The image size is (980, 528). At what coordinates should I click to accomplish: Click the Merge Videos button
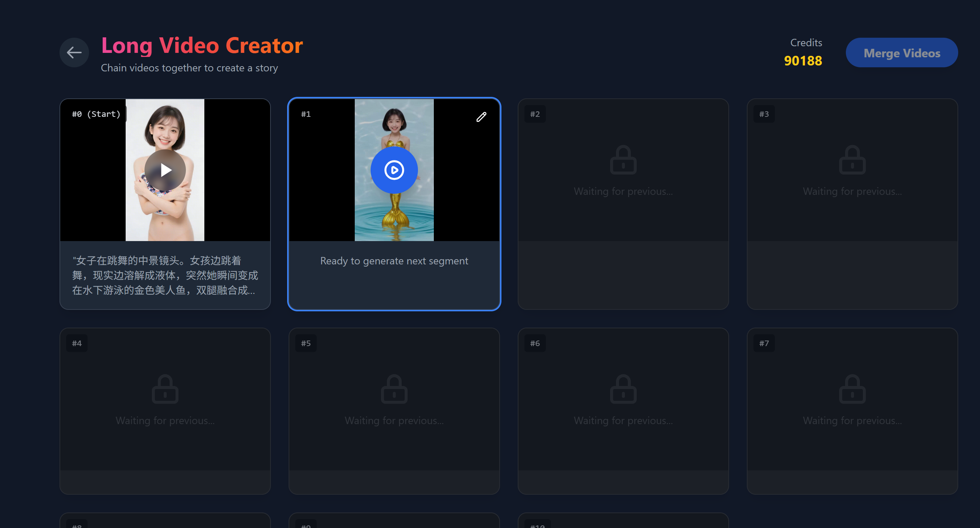tap(902, 53)
